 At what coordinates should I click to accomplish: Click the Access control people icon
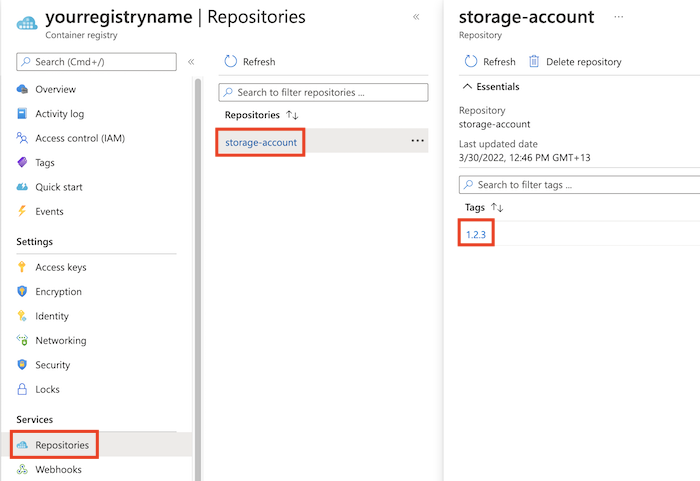22,138
